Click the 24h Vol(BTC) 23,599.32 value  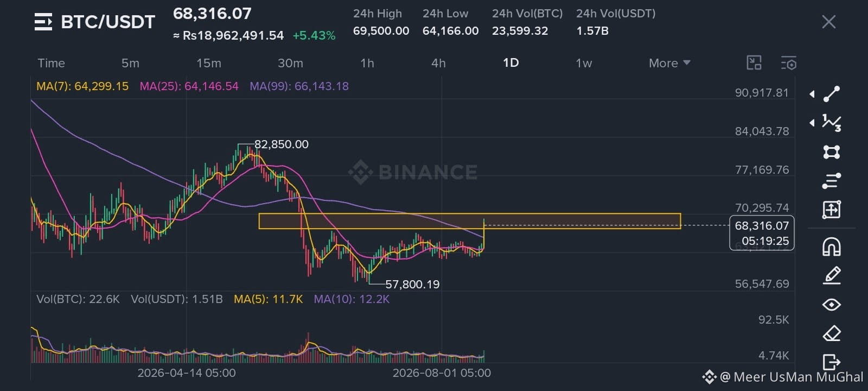(x=520, y=31)
